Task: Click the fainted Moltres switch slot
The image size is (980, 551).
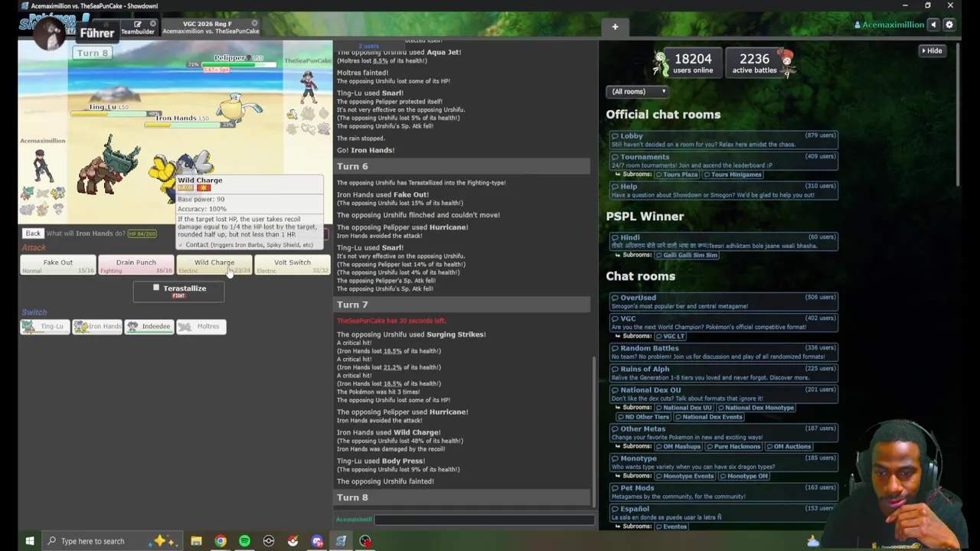Action: (x=201, y=327)
